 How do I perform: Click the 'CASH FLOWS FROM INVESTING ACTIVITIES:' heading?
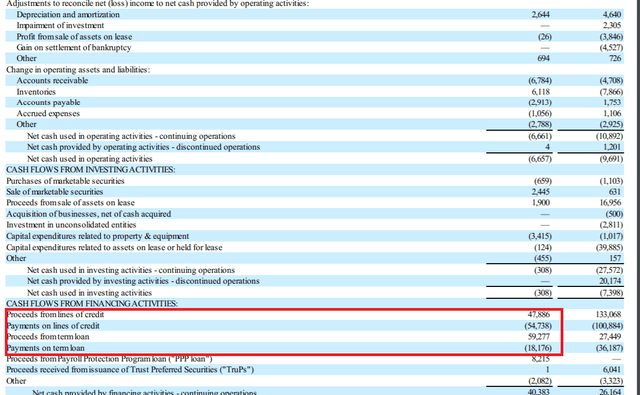point(91,170)
